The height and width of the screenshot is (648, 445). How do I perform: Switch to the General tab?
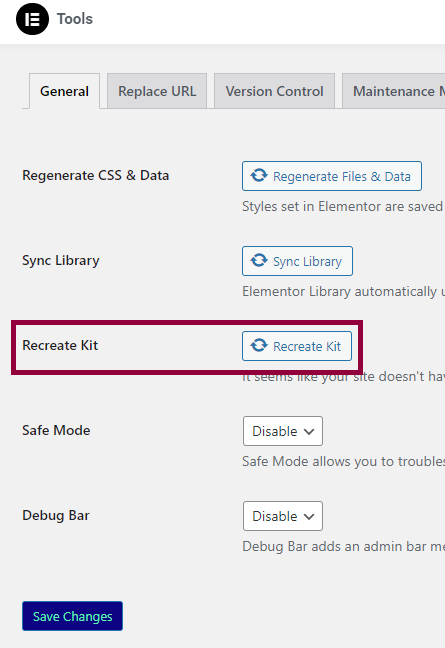tap(64, 91)
